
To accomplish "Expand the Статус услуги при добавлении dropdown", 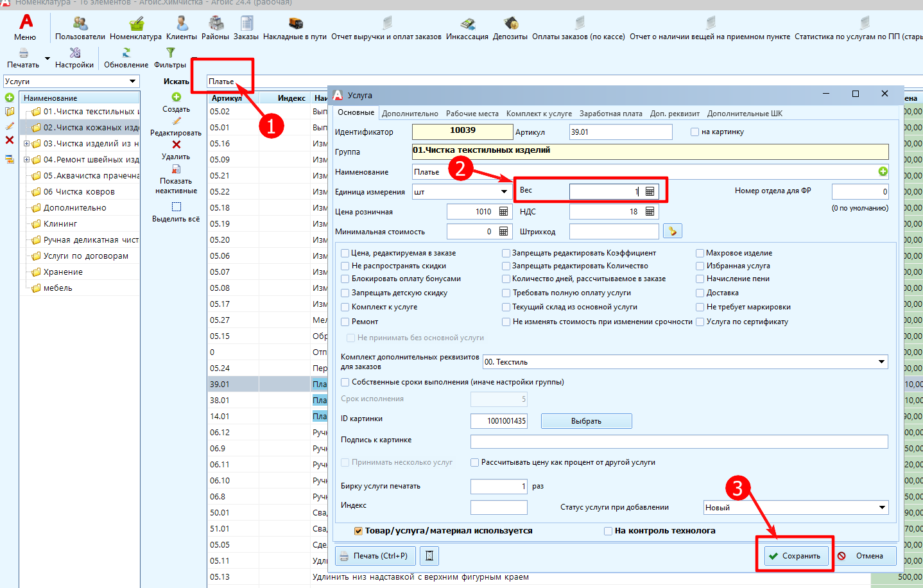I will pos(882,507).
